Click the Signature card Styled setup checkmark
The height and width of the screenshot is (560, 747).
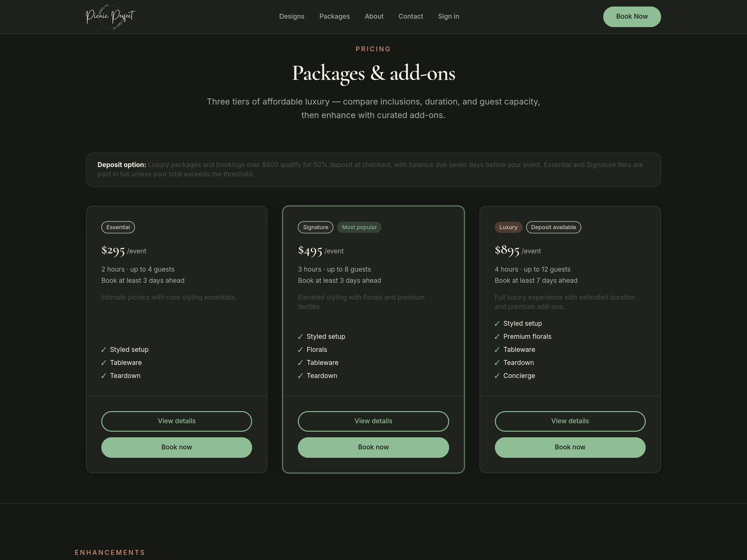click(300, 336)
